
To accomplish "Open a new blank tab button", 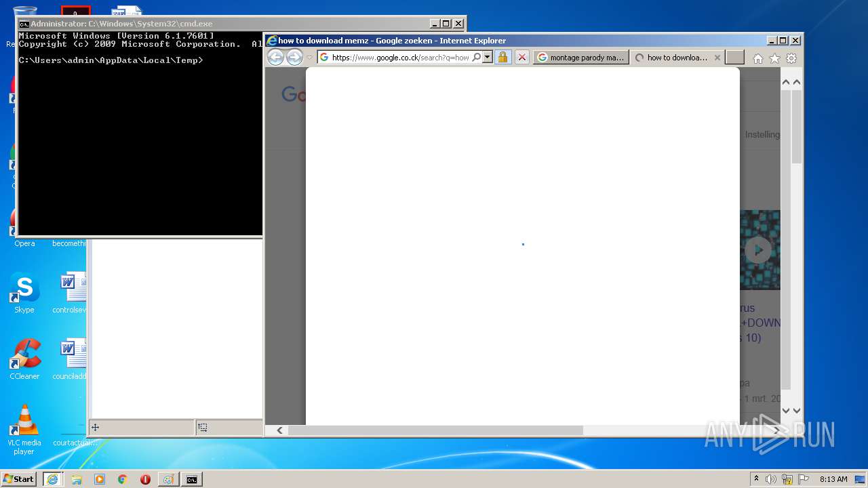I will click(x=735, y=58).
